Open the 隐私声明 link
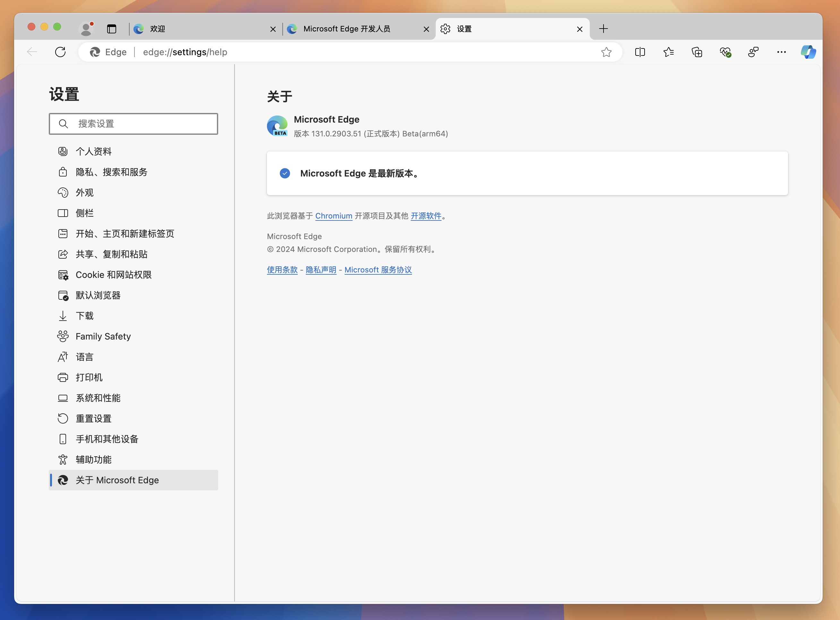This screenshot has height=620, width=840. [x=321, y=270]
